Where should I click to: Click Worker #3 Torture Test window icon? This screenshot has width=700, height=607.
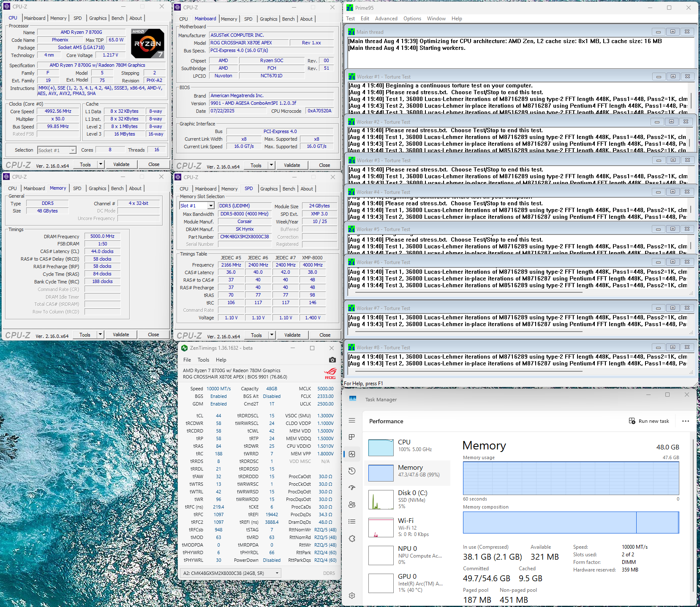[x=351, y=160]
